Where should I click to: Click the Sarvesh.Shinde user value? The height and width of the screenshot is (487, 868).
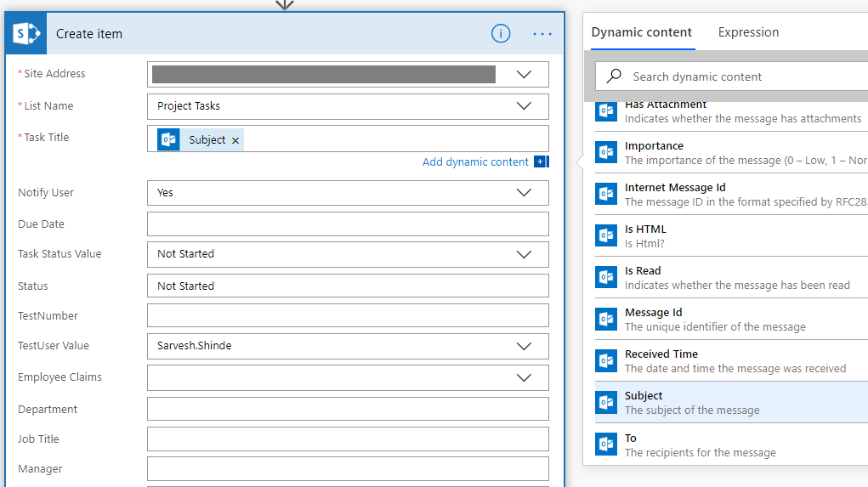tap(195, 345)
